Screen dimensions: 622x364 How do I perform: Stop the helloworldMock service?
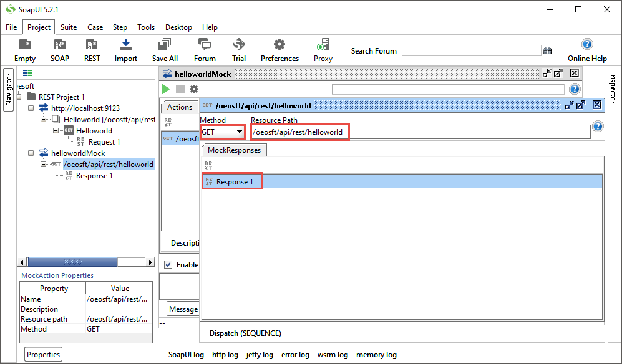[x=180, y=89]
